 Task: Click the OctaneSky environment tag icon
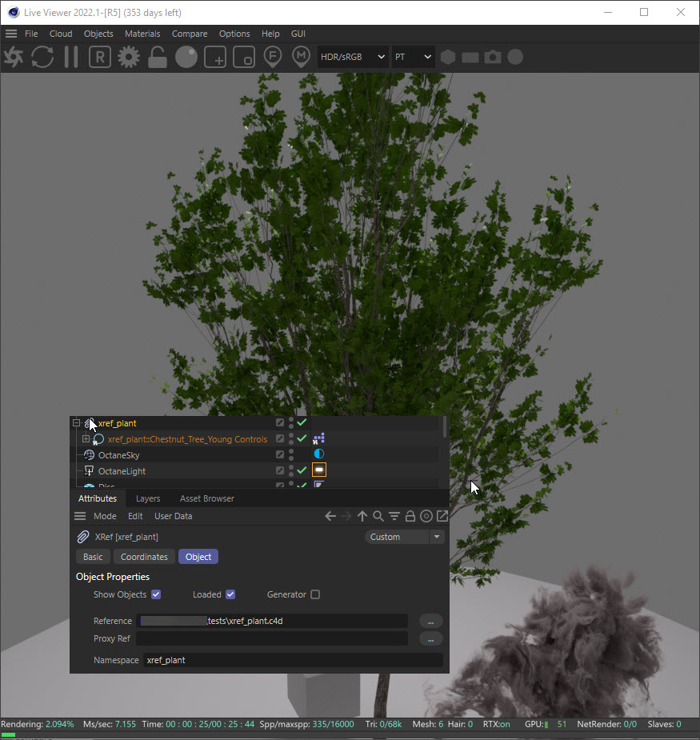[x=319, y=454]
